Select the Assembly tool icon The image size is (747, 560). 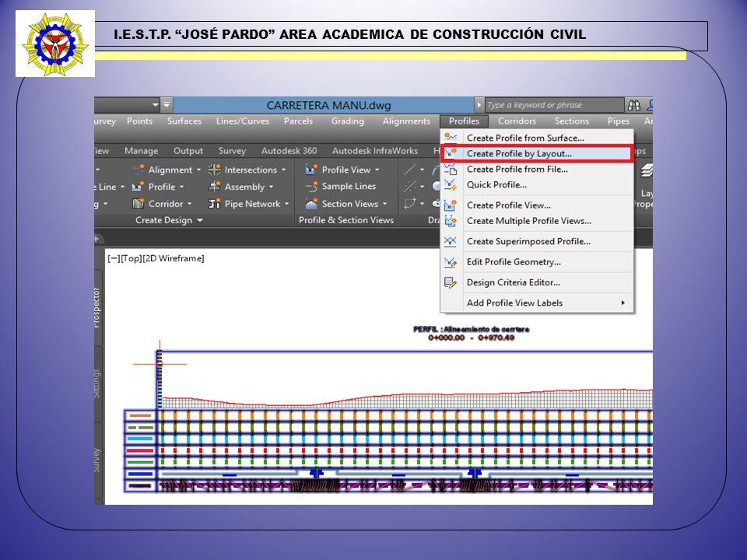click(x=215, y=187)
